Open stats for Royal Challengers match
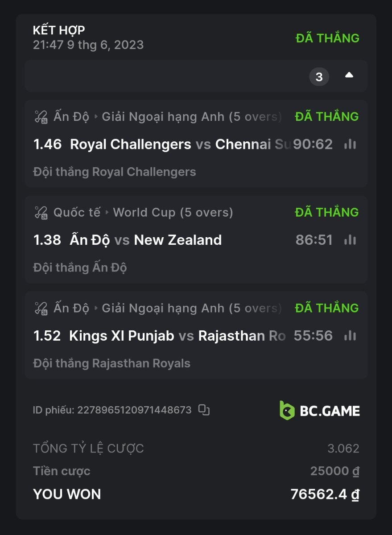The height and width of the screenshot is (535, 392). (350, 144)
